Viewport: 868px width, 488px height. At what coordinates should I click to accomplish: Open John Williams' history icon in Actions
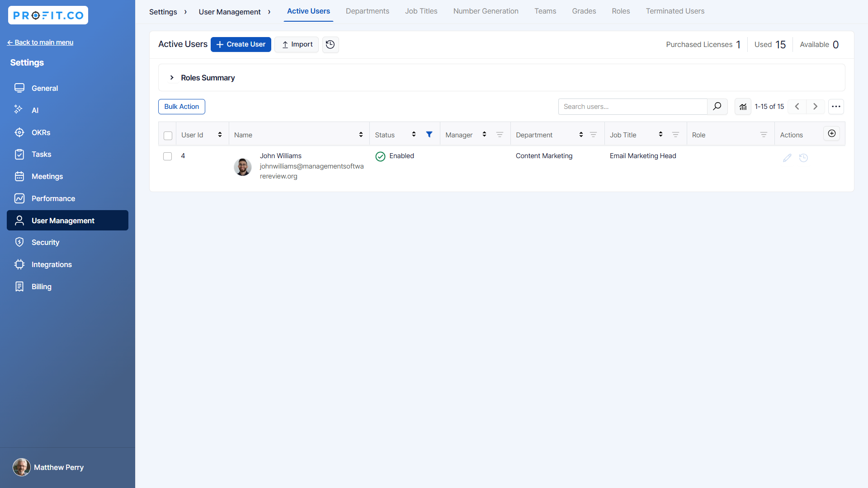pos(803,158)
